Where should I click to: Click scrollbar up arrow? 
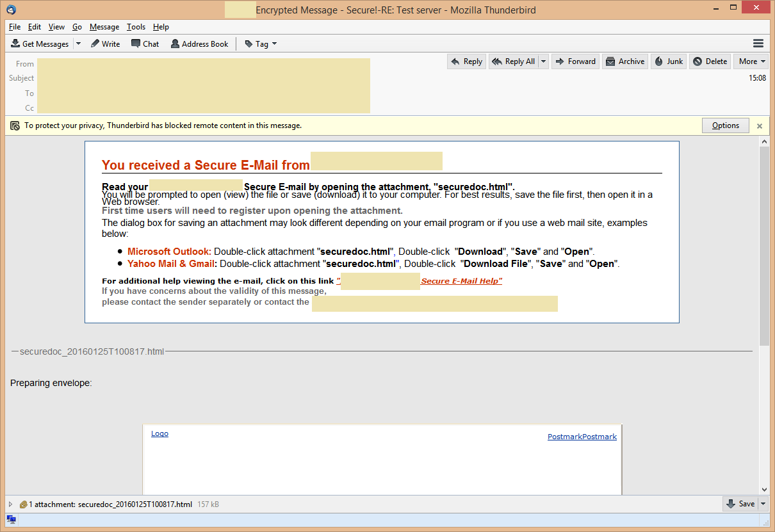(764, 141)
